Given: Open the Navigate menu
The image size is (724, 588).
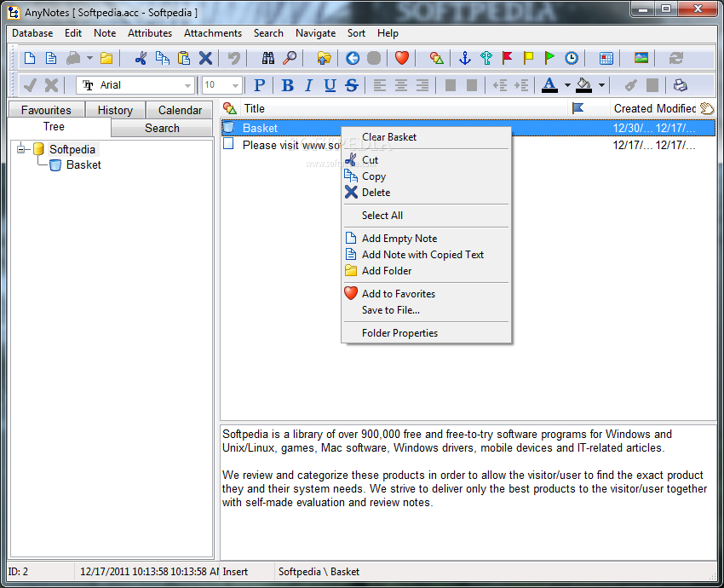Looking at the screenshot, I should 315,33.
